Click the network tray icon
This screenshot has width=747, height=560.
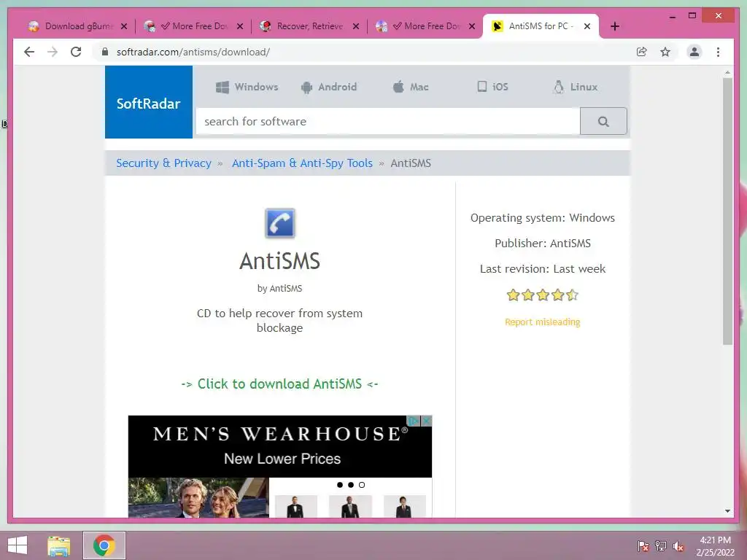[661, 546]
